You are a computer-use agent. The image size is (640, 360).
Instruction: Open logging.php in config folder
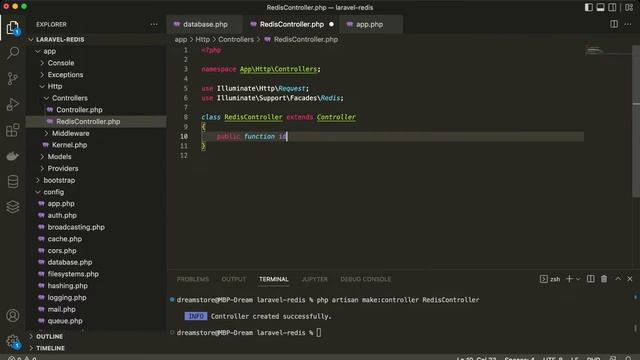96,298
